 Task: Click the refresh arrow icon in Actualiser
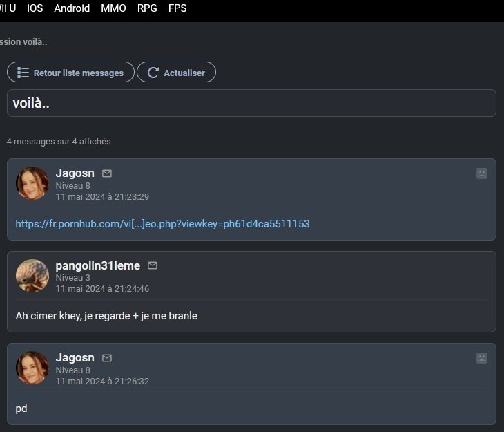[x=153, y=73]
